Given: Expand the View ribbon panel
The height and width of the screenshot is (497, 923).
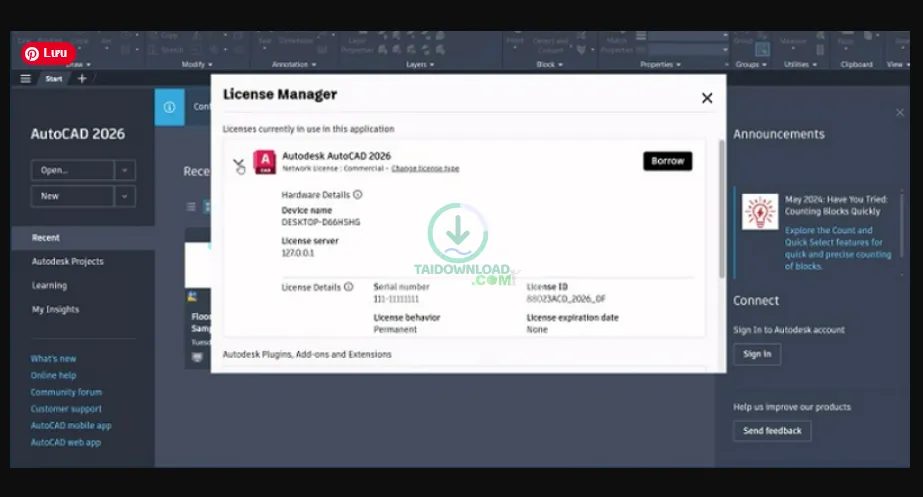Looking at the screenshot, I should pyautogui.click(x=898, y=64).
